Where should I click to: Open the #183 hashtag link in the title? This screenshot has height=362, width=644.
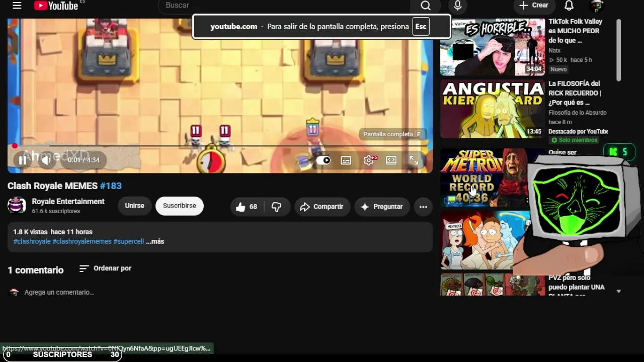coord(111,186)
